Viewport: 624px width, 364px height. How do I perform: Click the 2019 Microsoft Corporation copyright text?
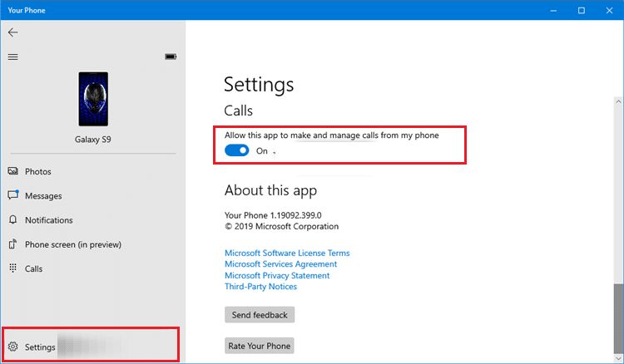click(282, 227)
